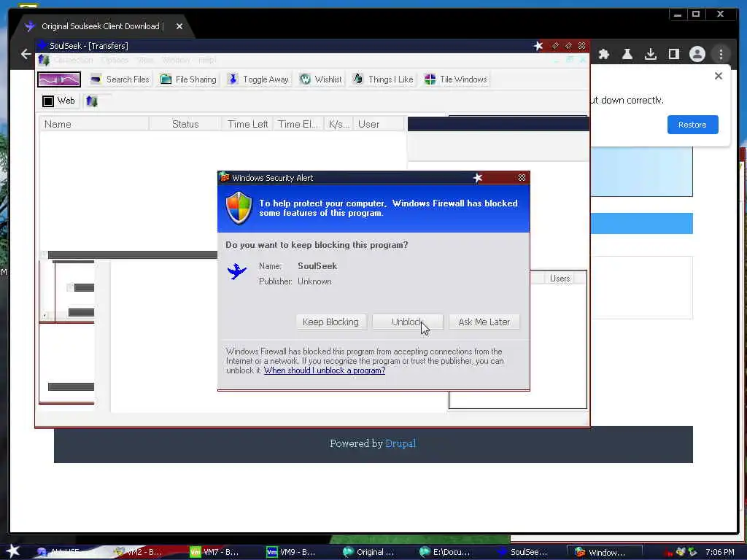Dismiss the Chrome restore popup with X
This screenshot has width=747, height=560.
pyautogui.click(x=719, y=76)
